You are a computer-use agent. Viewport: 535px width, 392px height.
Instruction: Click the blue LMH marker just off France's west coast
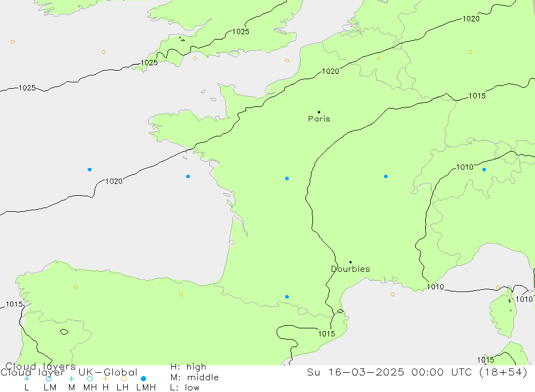pos(188,176)
